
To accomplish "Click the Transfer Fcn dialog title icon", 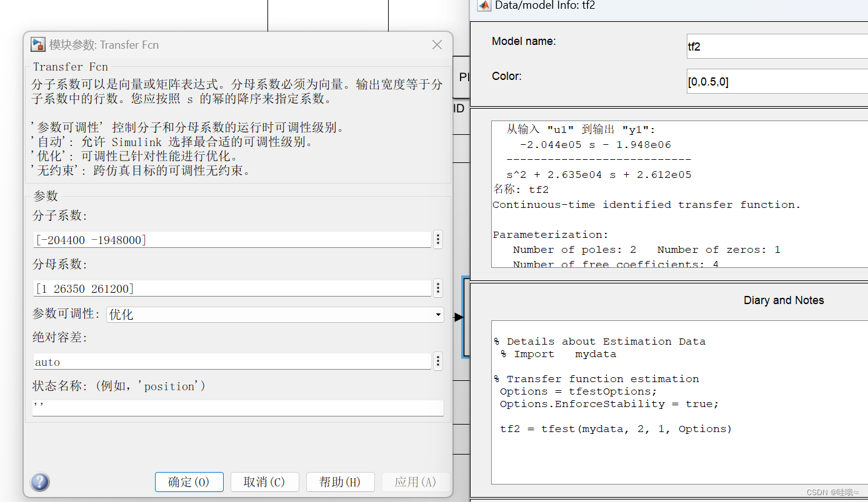I will click(37, 44).
